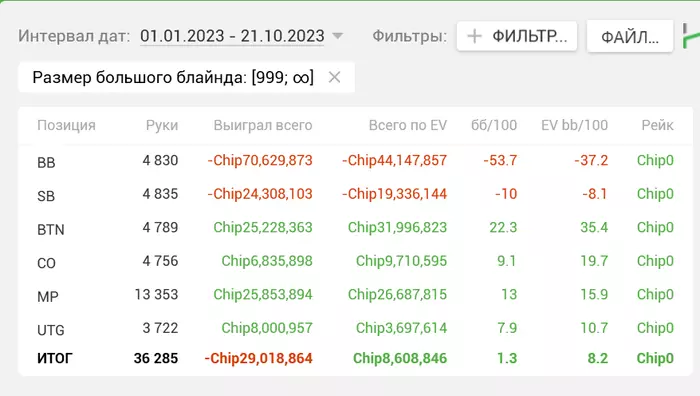Image resolution: width=700 pixels, height=396 pixels.
Task: Click the plus icon in filter button
Action: click(475, 36)
